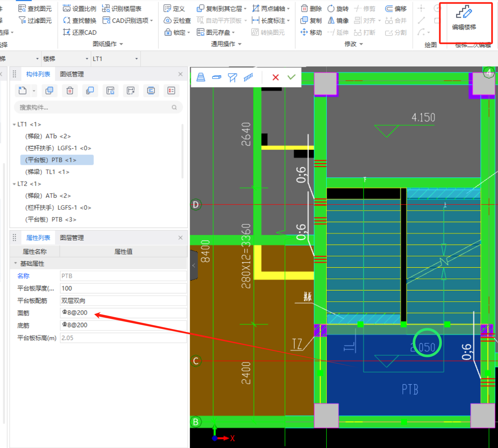Click Identify Floor Table (识别楼层表)
This screenshot has width=498, height=448.
click(122, 9)
